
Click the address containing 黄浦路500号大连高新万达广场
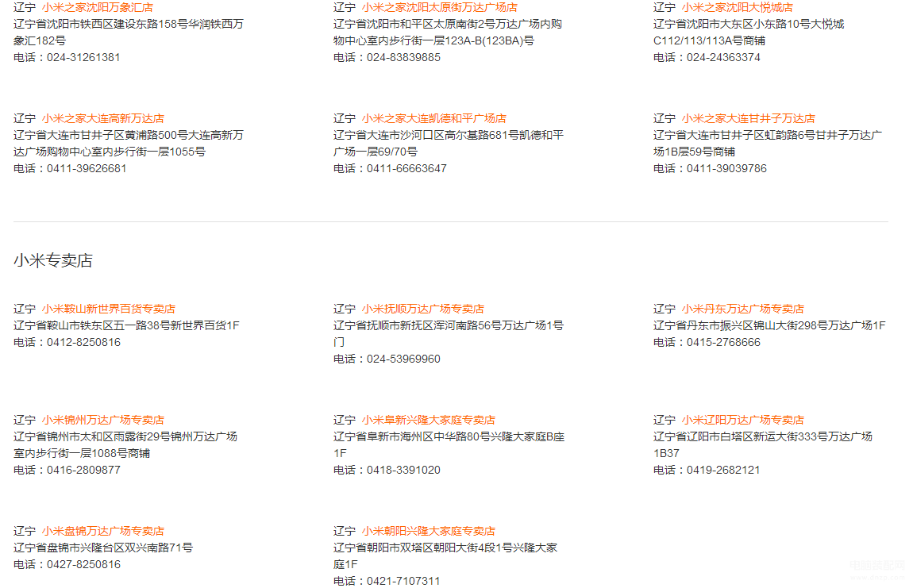129,144
